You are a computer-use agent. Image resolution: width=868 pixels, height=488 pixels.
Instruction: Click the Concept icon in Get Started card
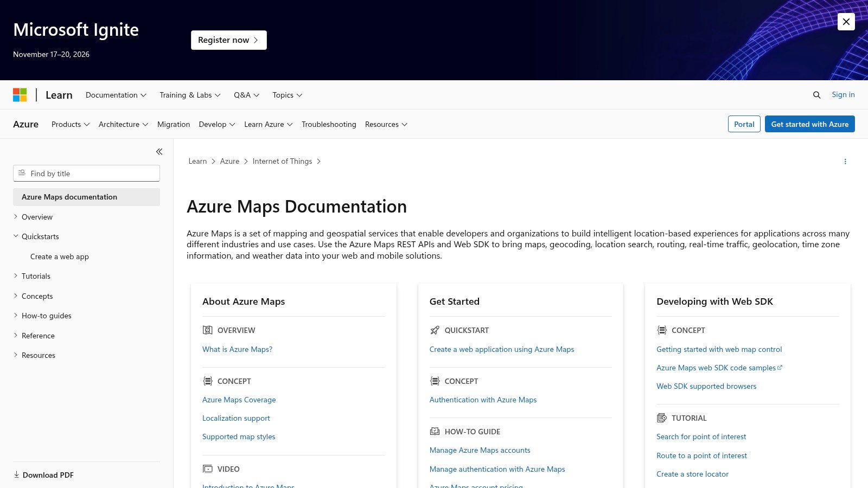pyautogui.click(x=435, y=381)
